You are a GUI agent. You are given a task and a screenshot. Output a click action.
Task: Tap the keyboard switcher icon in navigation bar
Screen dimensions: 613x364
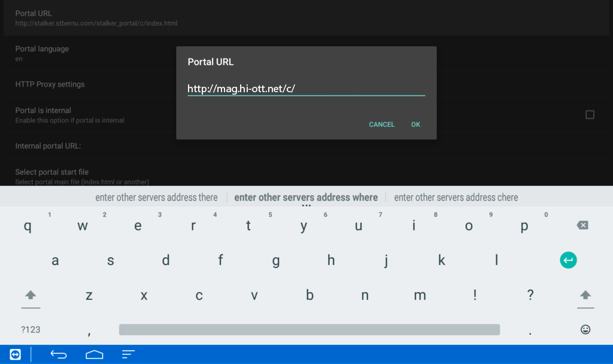(x=14, y=354)
